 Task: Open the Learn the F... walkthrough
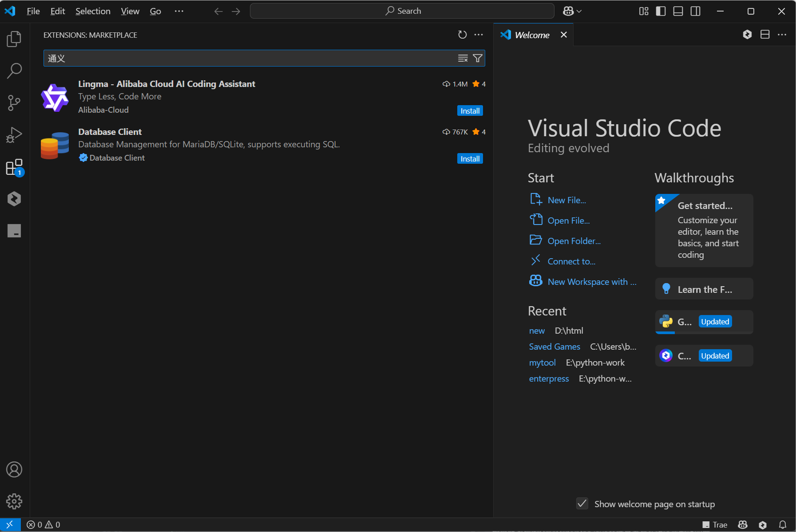pyautogui.click(x=704, y=289)
